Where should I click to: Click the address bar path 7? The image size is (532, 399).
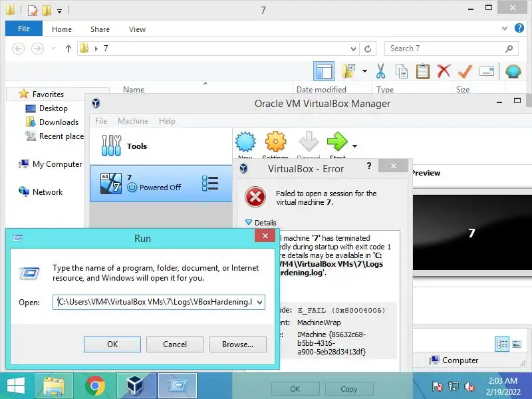pyautogui.click(x=106, y=49)
